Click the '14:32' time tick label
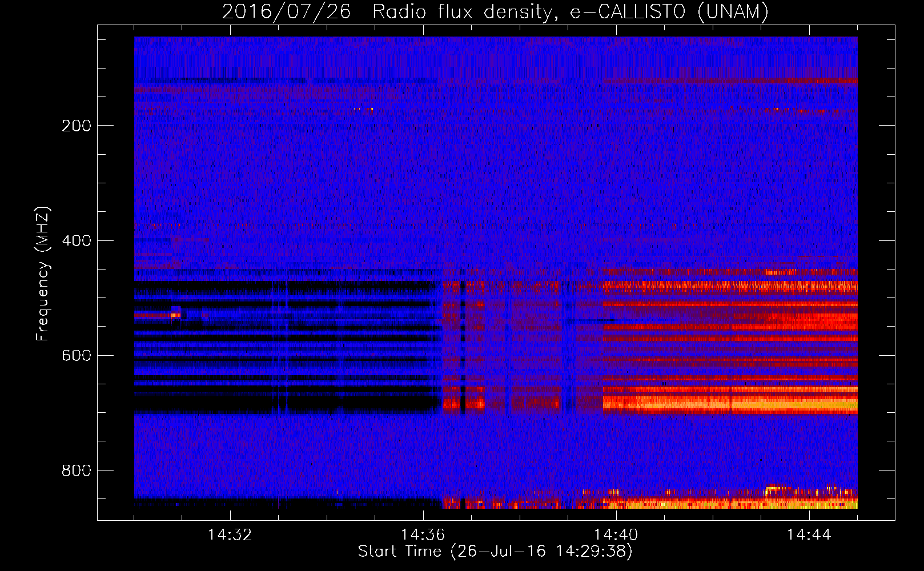This screenshot has height=571, width=924. point(230,535)
